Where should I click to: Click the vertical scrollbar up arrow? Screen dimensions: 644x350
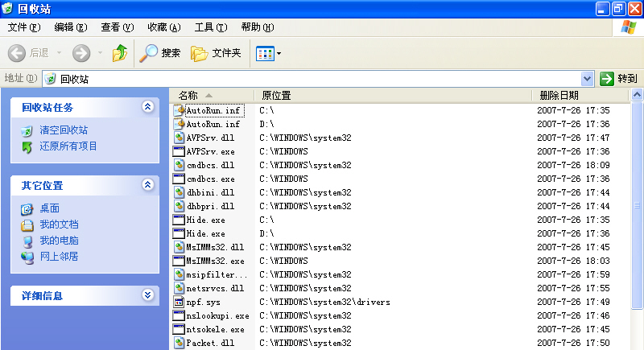pos(637,95)
